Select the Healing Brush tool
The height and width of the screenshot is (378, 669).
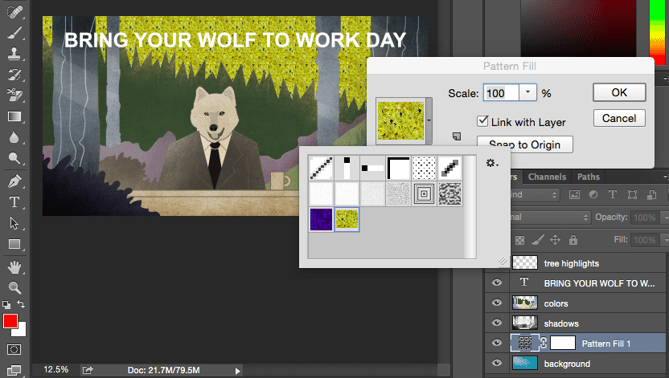(15, 11)
